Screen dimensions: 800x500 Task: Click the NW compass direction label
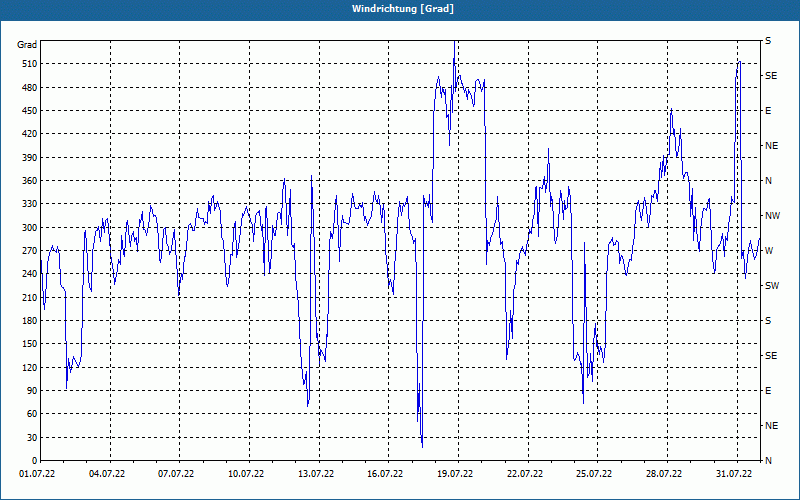(772, 216)
